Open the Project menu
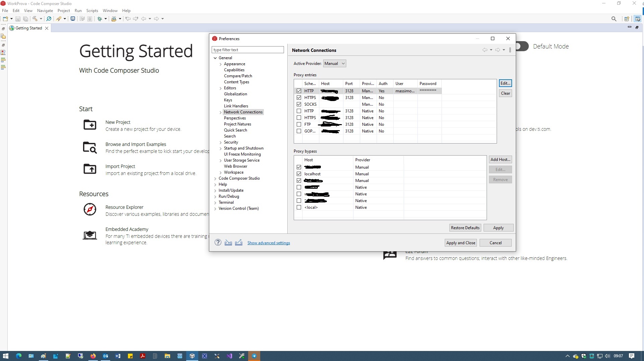 point(64,11)
